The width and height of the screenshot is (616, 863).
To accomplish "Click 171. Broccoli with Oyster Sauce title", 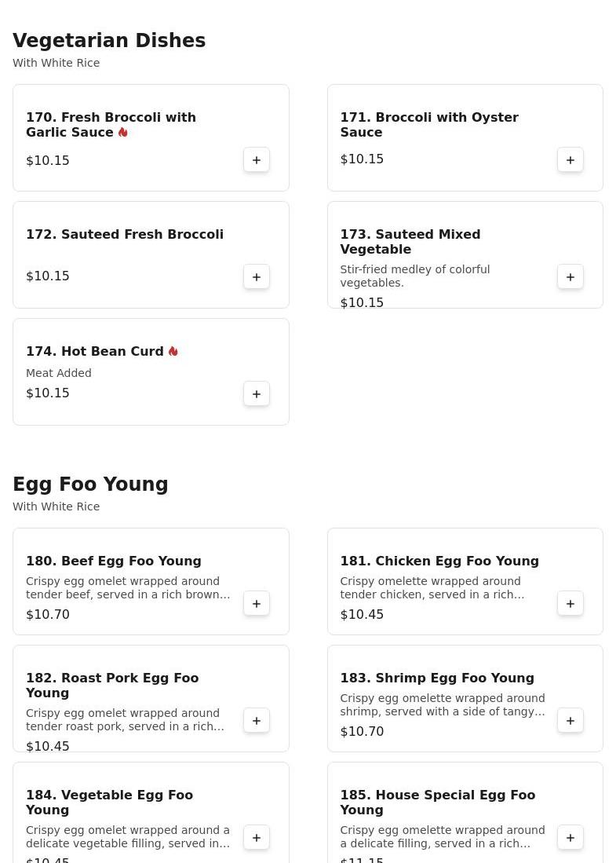I will 428,124.
